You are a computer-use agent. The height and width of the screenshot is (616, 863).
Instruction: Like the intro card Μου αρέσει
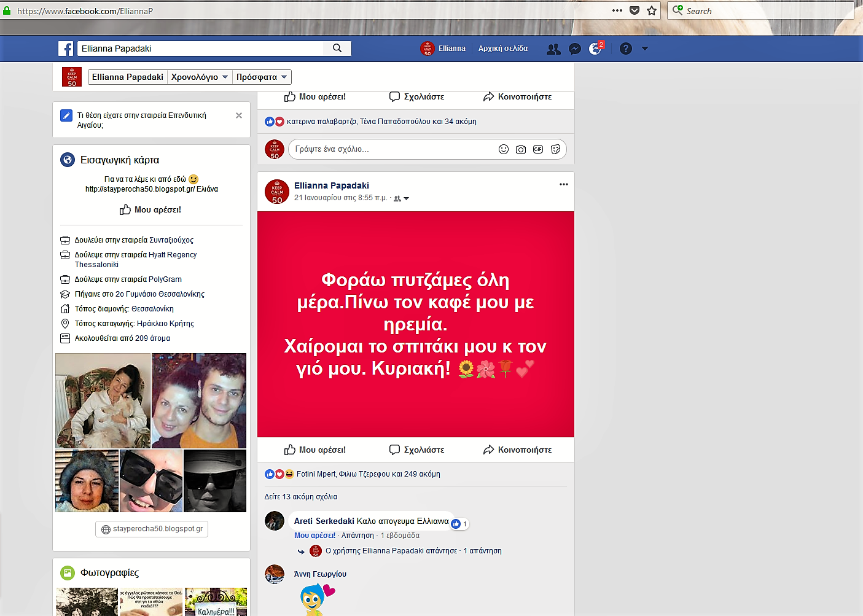(x=150, y=209)
